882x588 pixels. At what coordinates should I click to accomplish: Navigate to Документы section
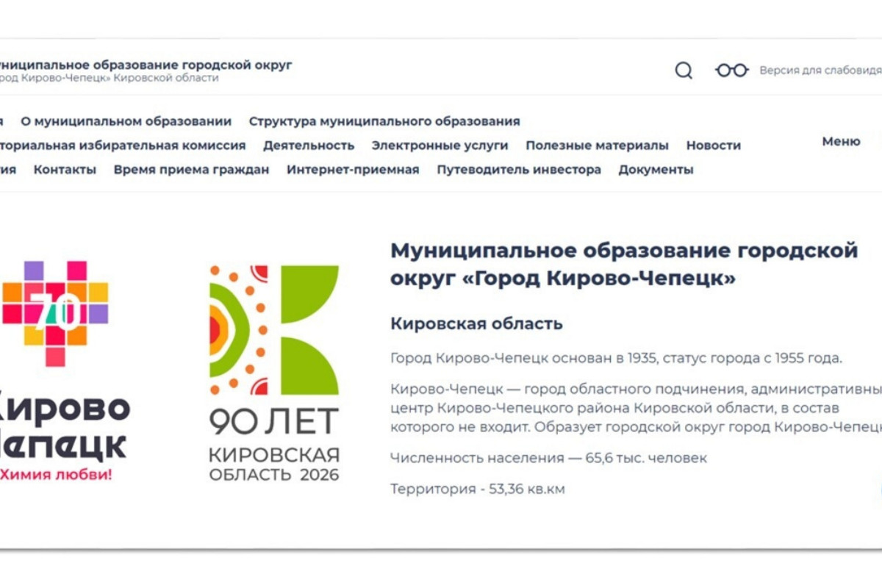[x=656, y=170]
